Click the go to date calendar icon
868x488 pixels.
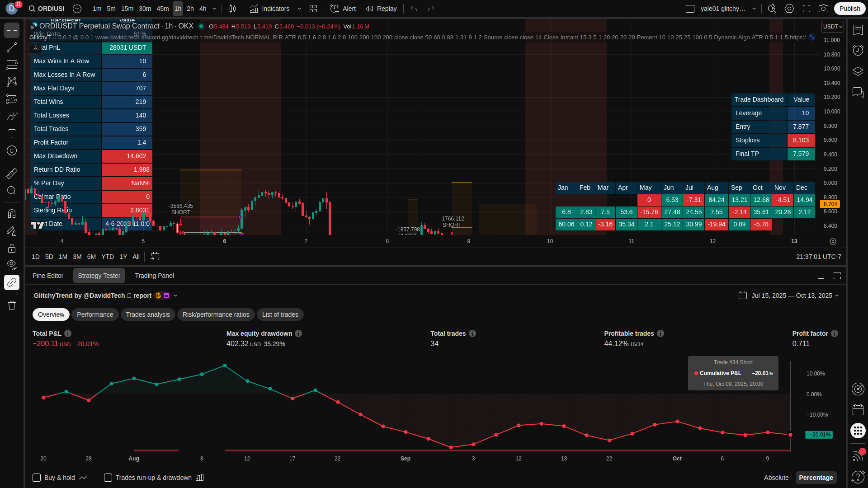155,257
